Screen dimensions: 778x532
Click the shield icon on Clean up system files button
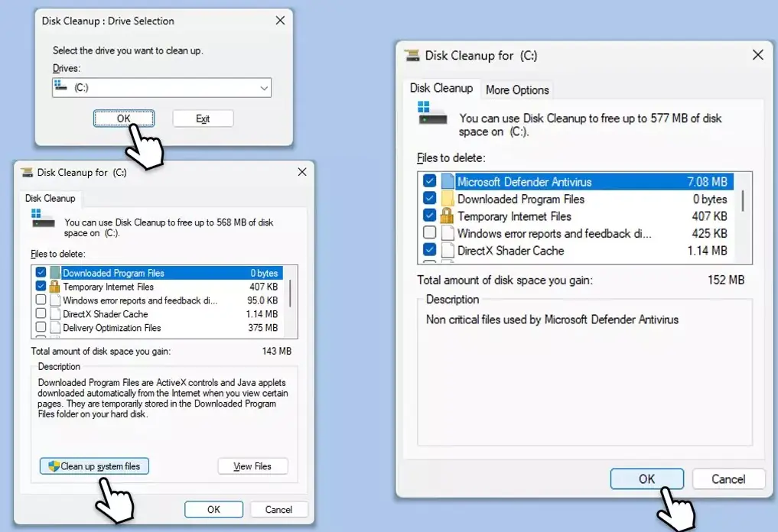(54, 465)
